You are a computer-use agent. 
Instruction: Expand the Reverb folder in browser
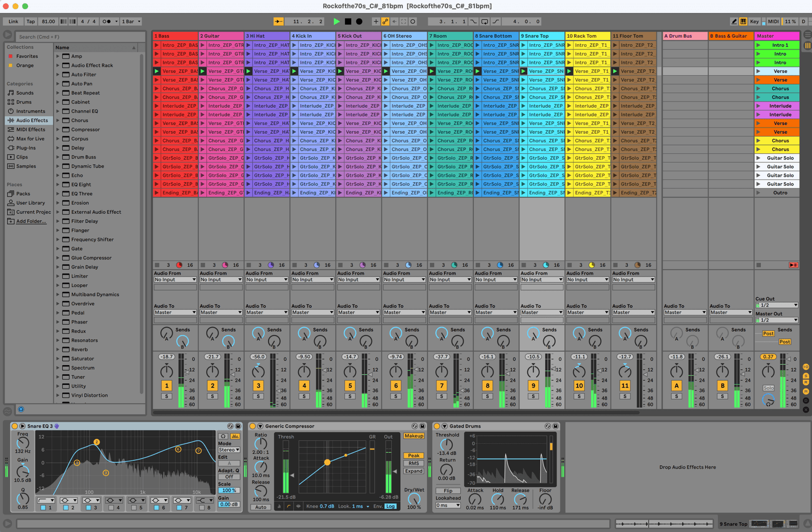(x=58, y=349)
